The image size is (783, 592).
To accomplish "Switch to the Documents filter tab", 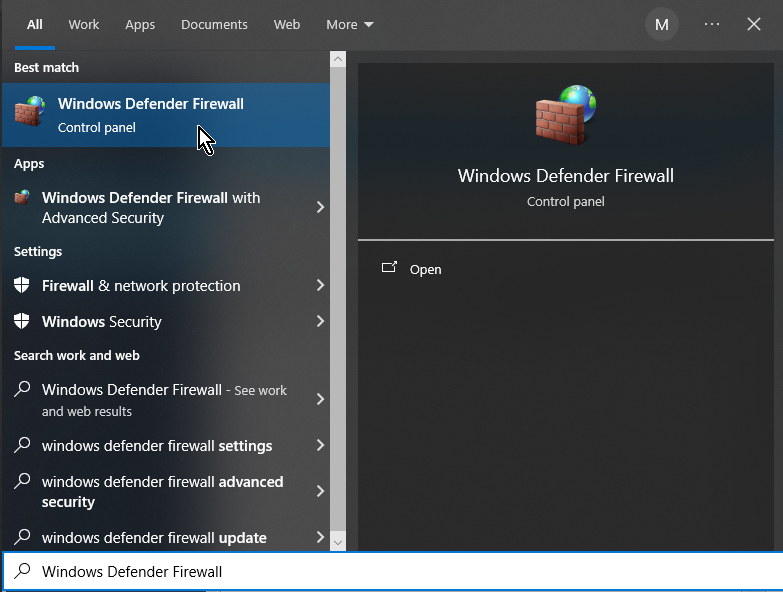I will [x=214, y=24].
